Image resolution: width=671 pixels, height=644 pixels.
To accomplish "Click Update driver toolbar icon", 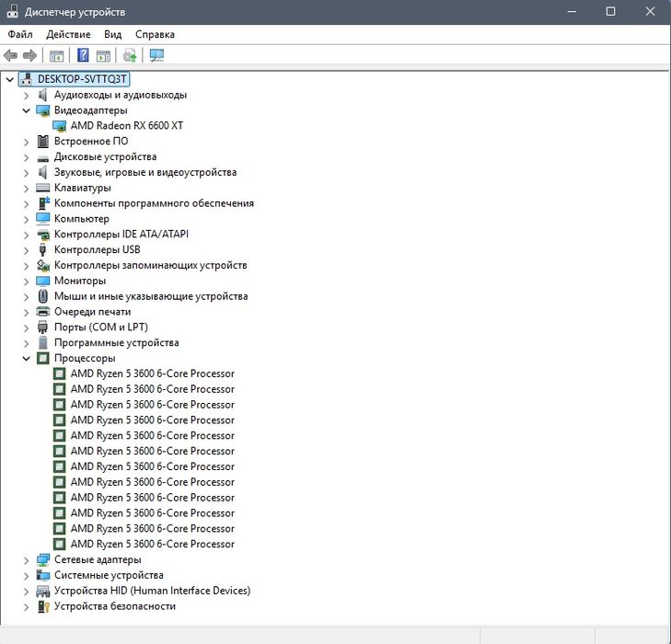I will tap(130, 55).
